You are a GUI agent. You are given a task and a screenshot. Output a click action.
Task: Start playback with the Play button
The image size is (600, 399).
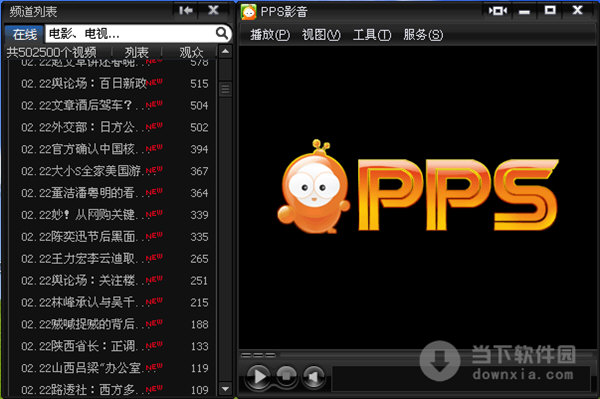259,376
